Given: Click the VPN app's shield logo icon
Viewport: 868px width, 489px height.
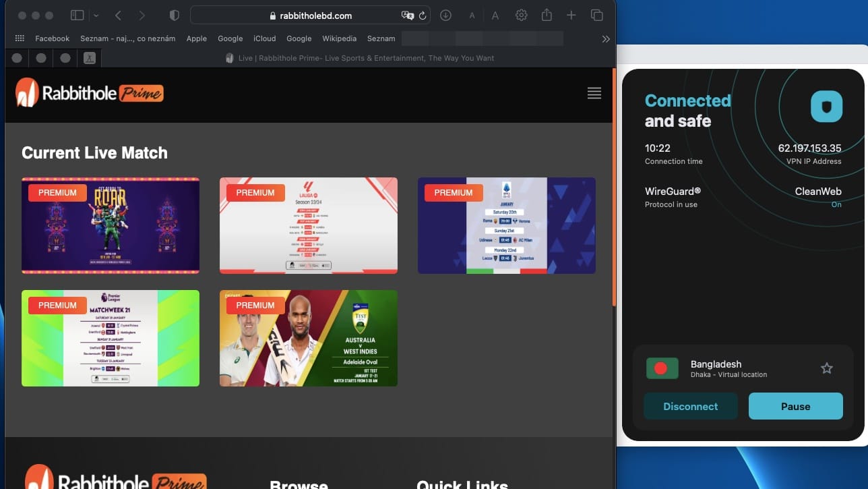Looking at the screenshot, I should (x=826, y=106).
